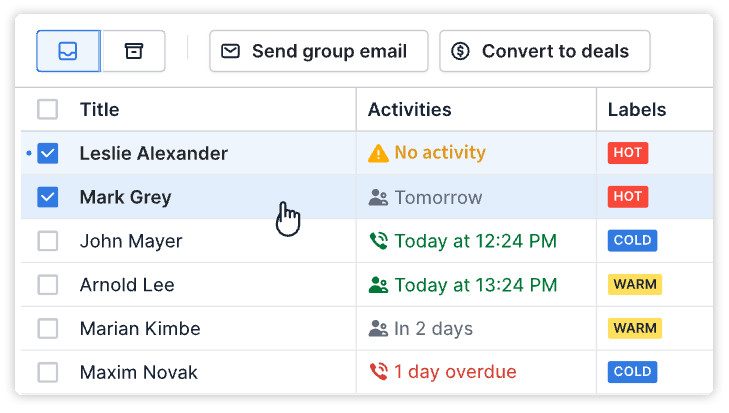Image resolution: width=729 pixels, height=413 pixels.
Task: Check the Maxim Novak checkbox
Action: 48,372
